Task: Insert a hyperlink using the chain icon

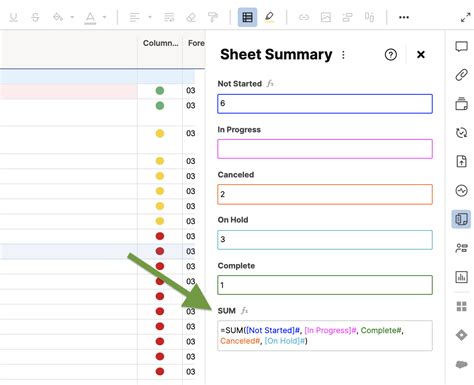Action: [x=304, y=17]
